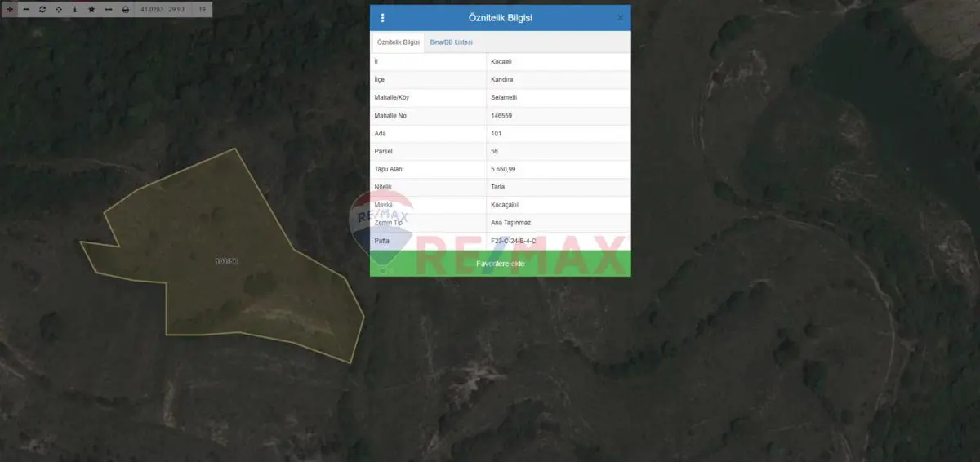Viewport: 980px width, 462px height.
Task: Close the Öznitelik Bilgisi dialog
Action: click(x=620, y=18)
